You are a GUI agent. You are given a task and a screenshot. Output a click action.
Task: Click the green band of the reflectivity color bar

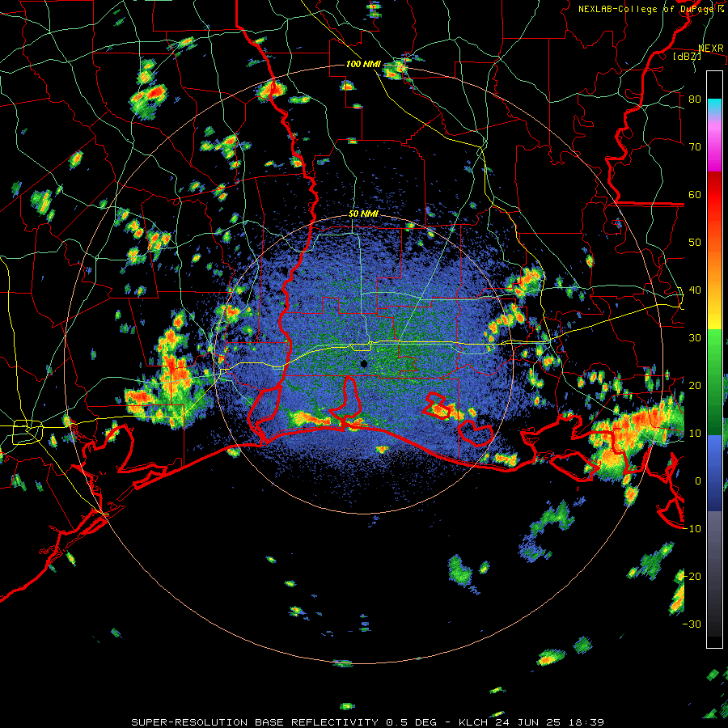714,383
